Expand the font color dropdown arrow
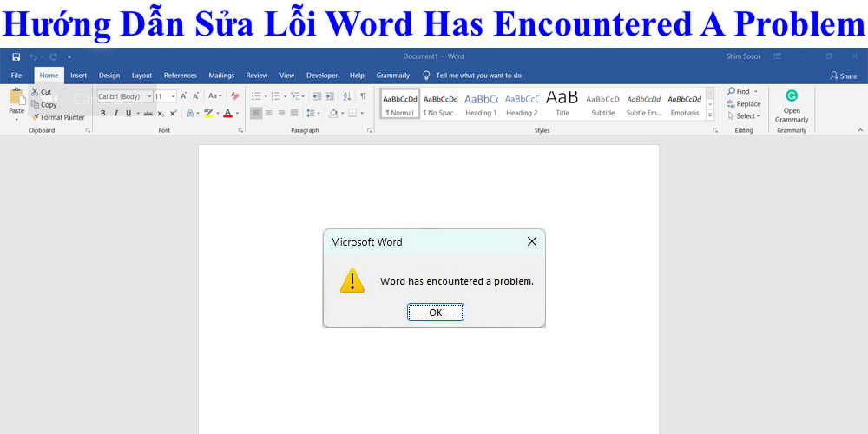 pyautogui.click(x=237, y=113)
